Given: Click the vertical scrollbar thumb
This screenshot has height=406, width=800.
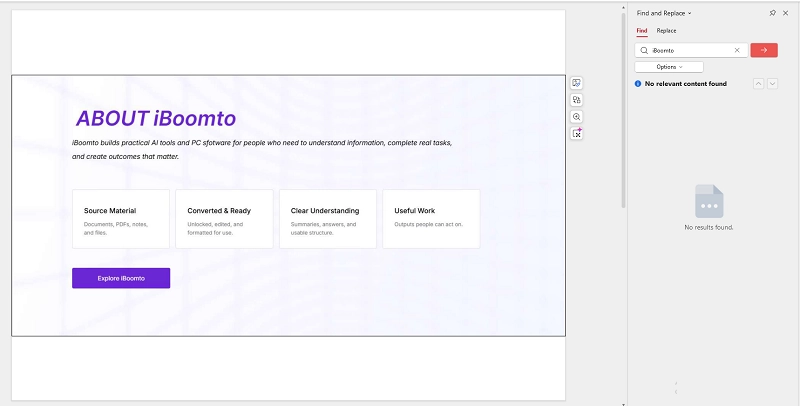Looking at the screenshot, I should coord(623,110).
